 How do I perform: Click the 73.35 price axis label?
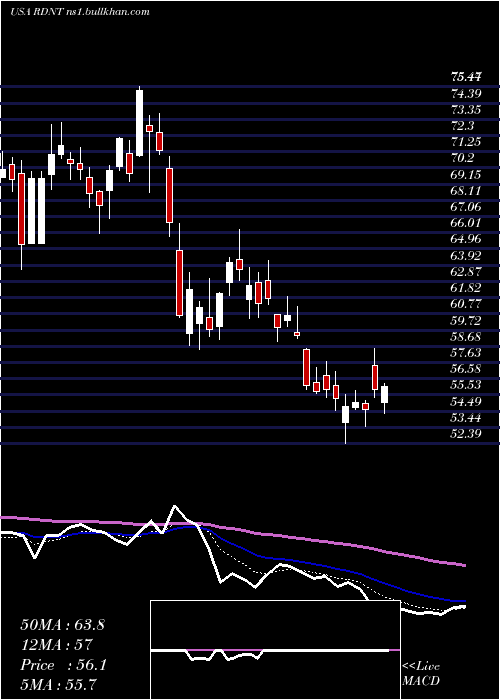(466, 109)
